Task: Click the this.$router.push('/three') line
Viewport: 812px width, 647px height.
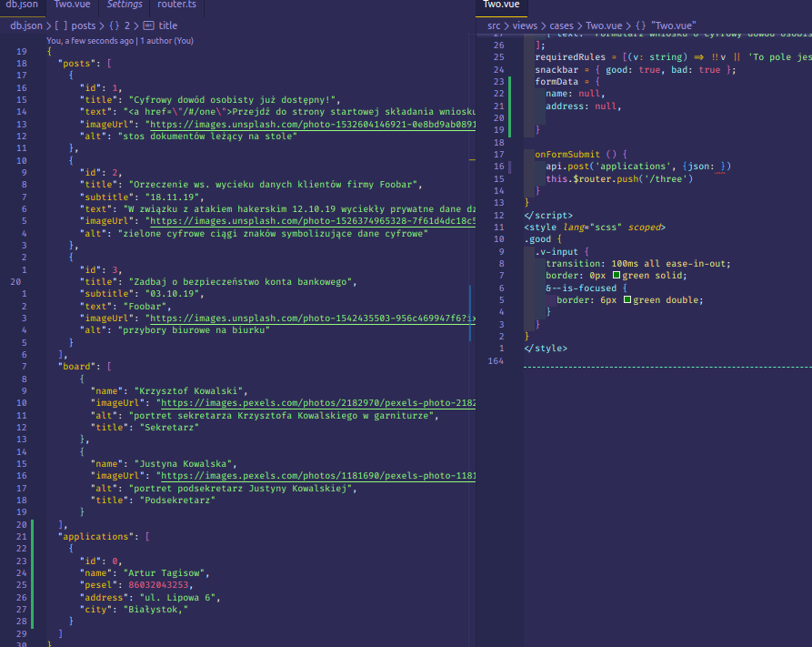Action: [x=619, y=179]
